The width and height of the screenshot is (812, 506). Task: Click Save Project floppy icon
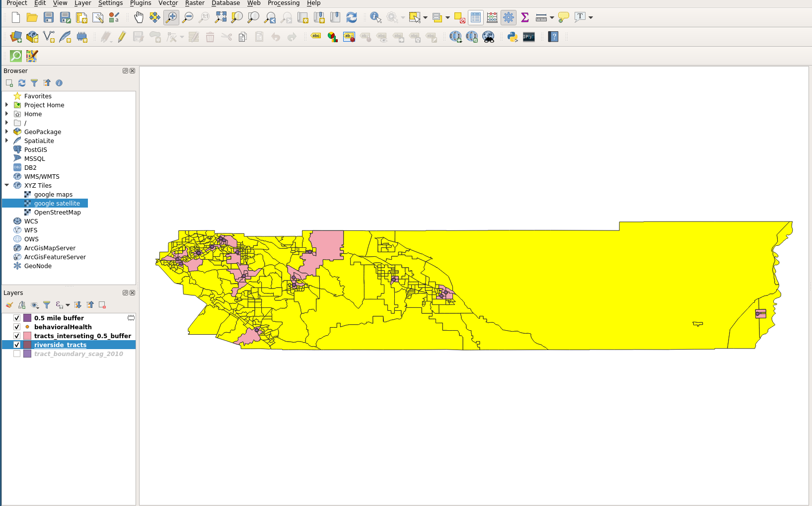[x=49, y=18]
